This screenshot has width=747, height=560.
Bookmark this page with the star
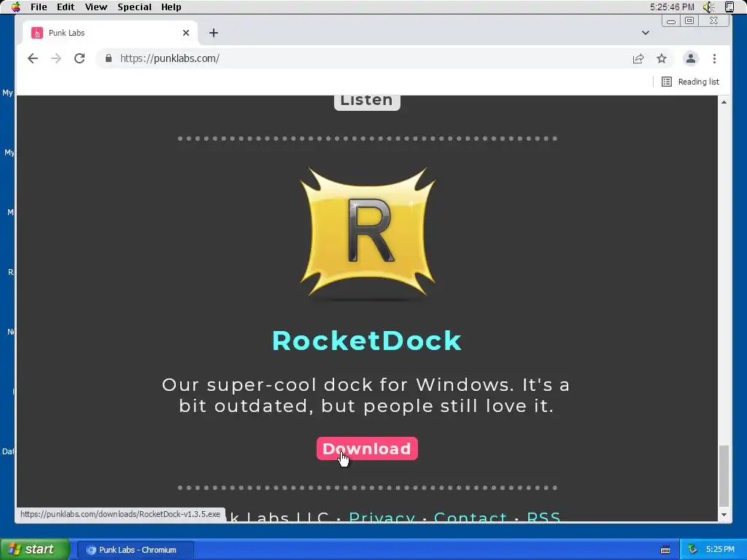662,58
